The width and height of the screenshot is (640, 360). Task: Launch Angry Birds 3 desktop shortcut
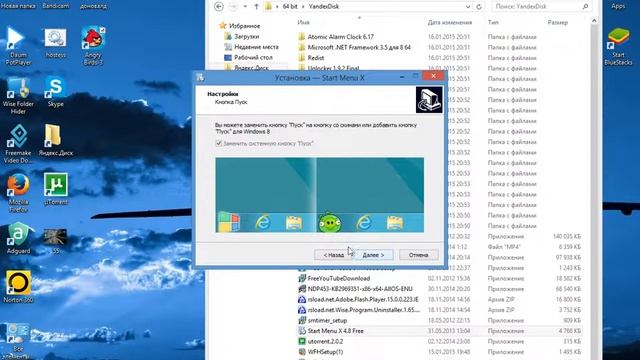[x=93, y=46]
